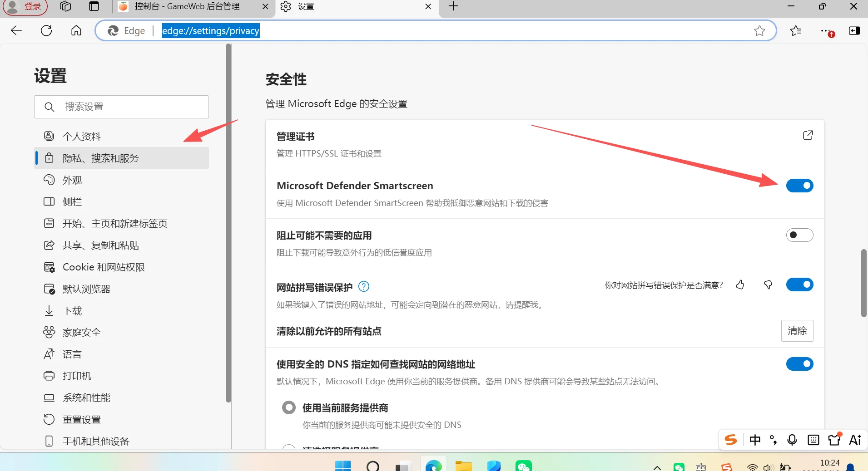Image resolution: width=868 pixels, height=471 pixels.
Task: Click Sogou voice input microphone
Action: pyautogui.click(x=792, y=440)
